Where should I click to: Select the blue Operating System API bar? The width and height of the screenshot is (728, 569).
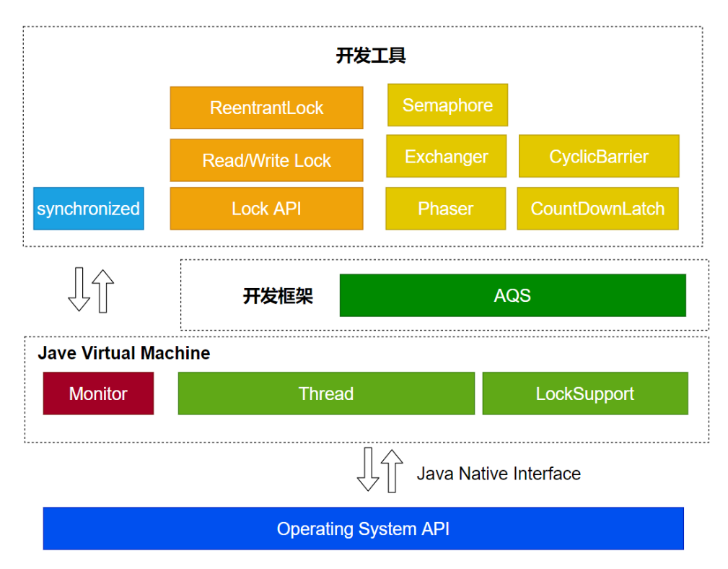363,529
